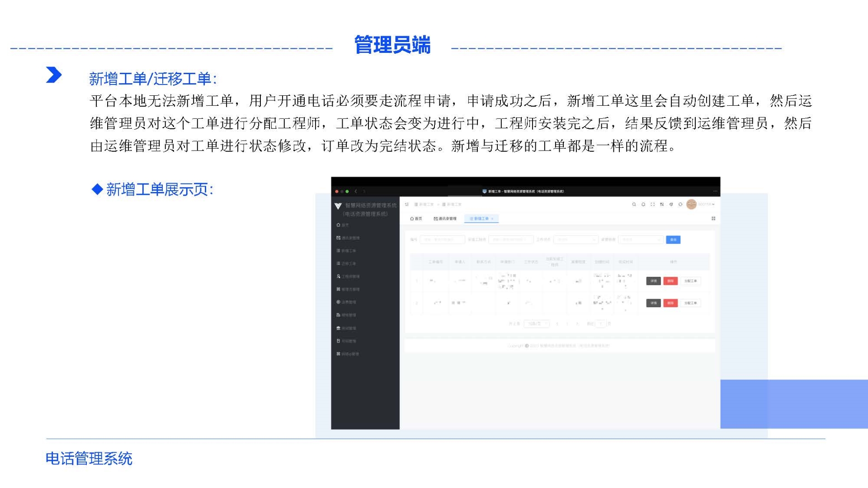Image resolution: width=868 pixels, height=488 pixels.
Task: Open 迁移工单 in the sidebar menu
Action: (348, 263)
